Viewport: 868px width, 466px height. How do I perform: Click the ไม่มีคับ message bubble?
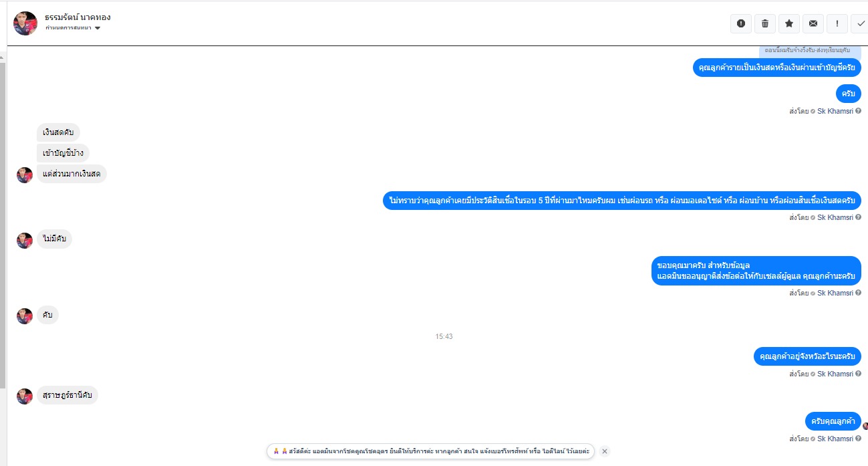click(x=54, y=239)
